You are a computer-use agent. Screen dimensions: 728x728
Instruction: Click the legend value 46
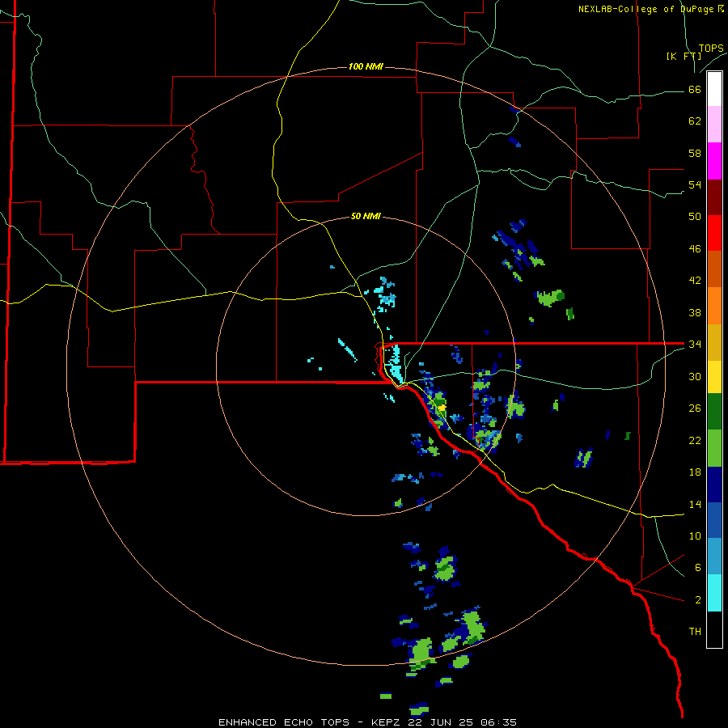[695, 249]
